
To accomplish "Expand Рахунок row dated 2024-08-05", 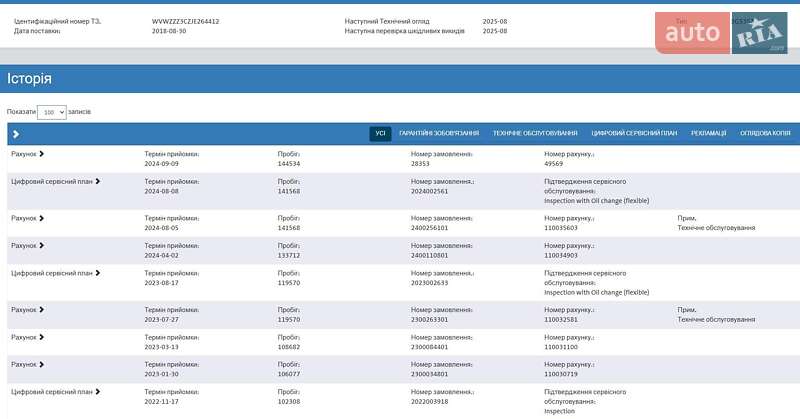I will point(28,217).
